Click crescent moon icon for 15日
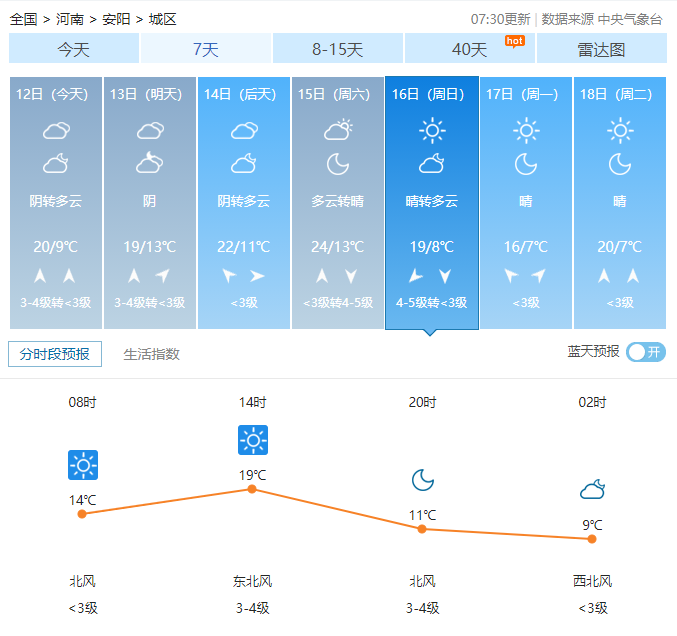This screenshot has width=677, height=636. coord(338,164)
